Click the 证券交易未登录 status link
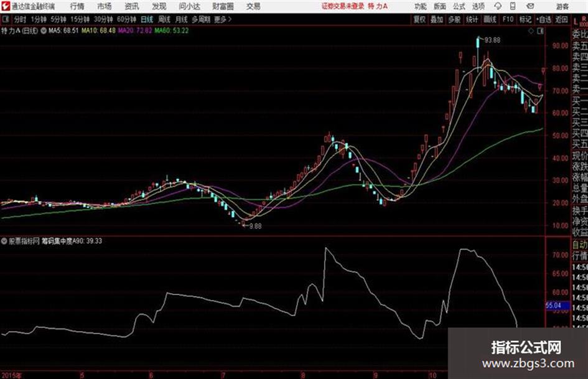 (343, 6)
